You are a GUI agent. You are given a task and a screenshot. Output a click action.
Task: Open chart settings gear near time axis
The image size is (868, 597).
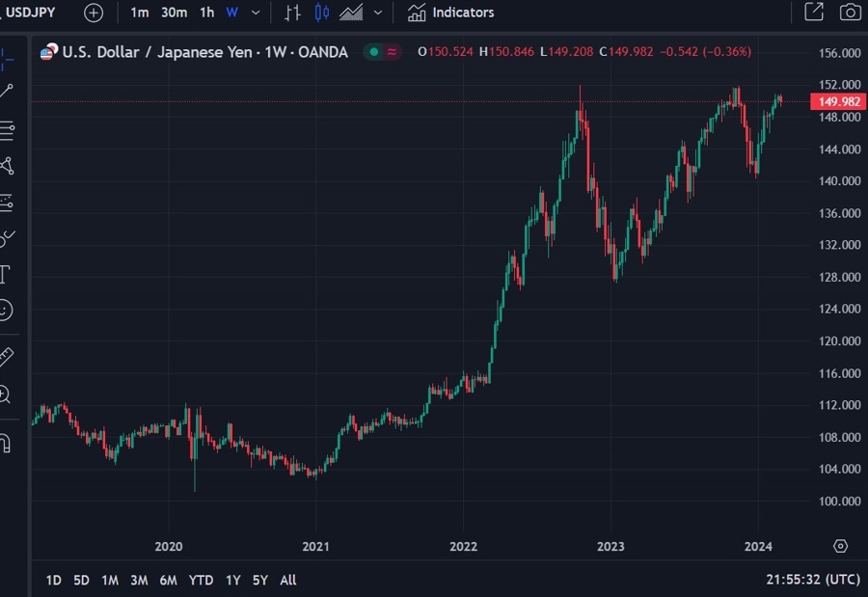(x=840, y=546)
